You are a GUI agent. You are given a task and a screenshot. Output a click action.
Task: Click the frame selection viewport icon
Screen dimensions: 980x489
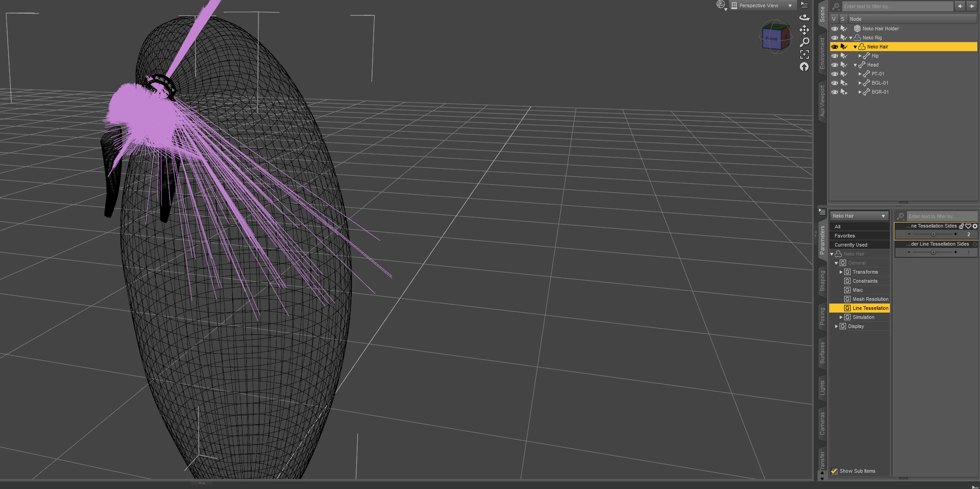click(x=804, y=54)
